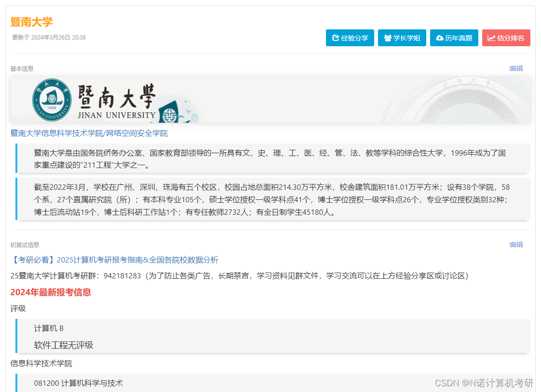Click the red 估分排名 button
This screenshot has width=541, height=392.
(506, 38)
